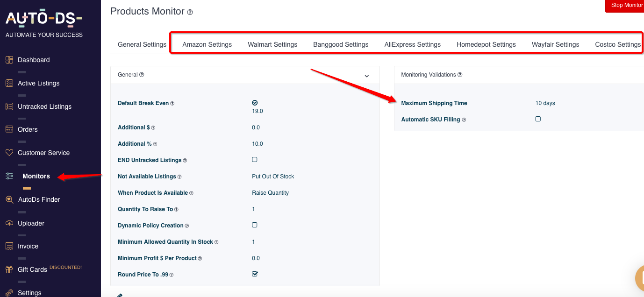This screenshot has width=644, height=297.
Task: Switch to the Walmart Settings tab
Action: [x=272, y=45]
